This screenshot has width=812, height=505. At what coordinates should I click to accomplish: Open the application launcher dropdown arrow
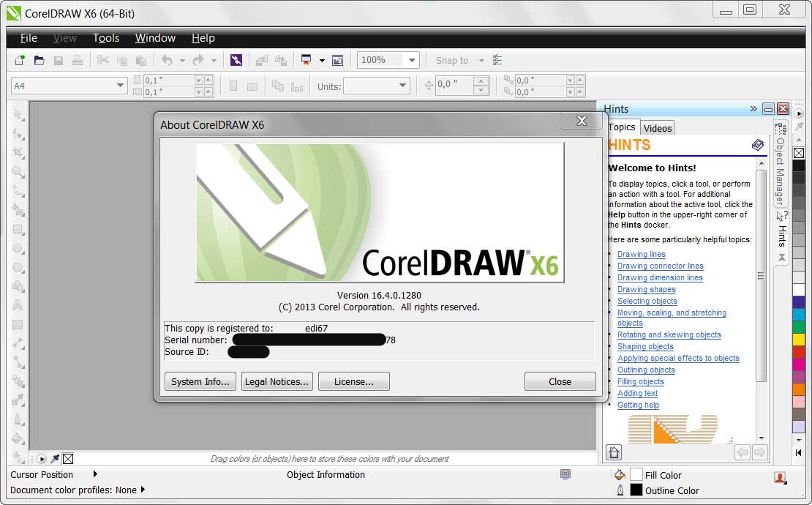point(322,61)
